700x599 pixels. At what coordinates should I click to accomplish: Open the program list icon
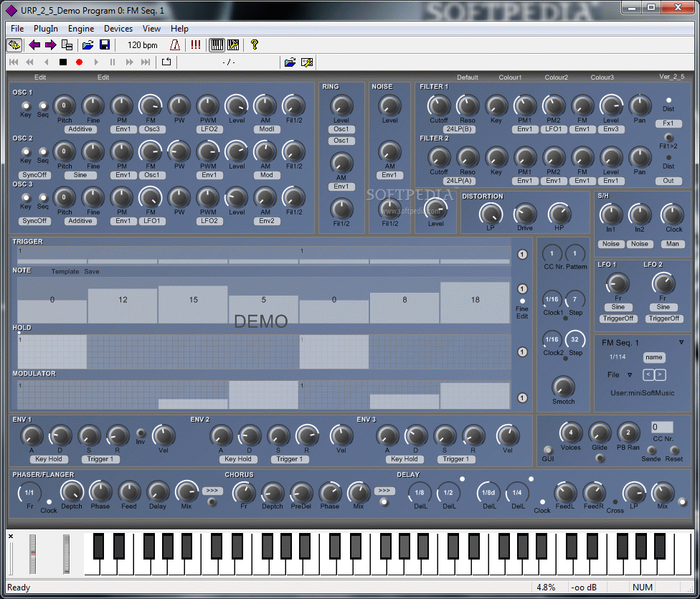point(67,44)
